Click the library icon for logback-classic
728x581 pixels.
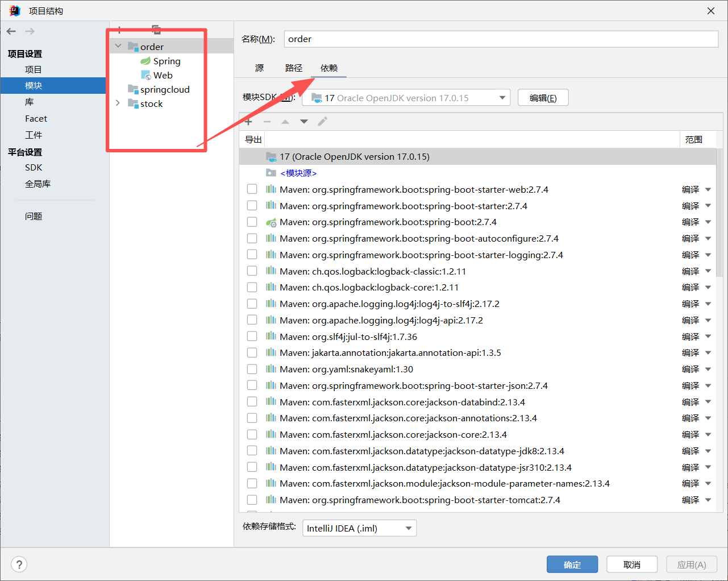pyautogui.click(x=271, y=271)
